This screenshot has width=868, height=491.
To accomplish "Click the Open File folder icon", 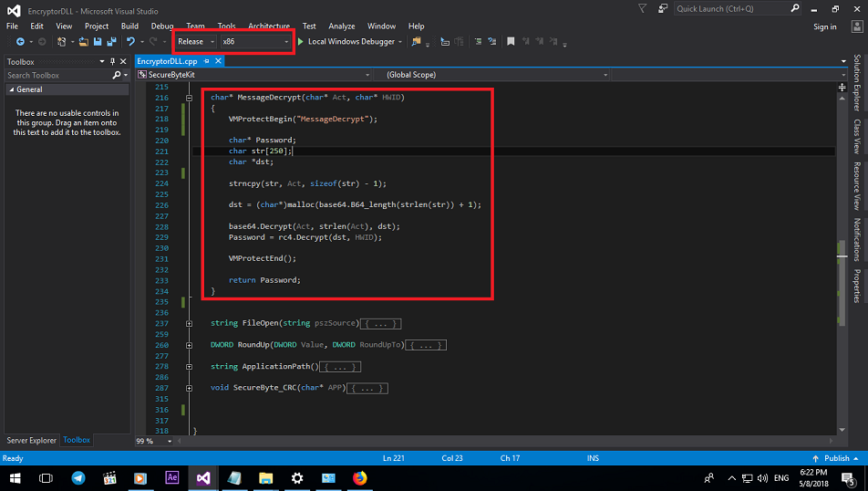I will click(x=84, y=42).
